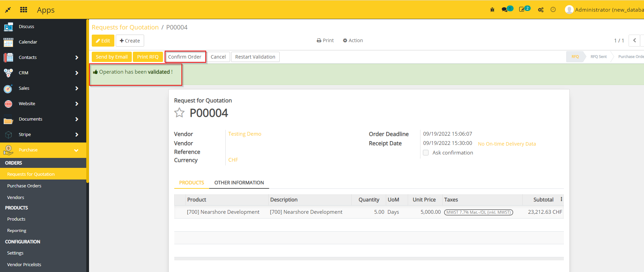Click the debug bug icon in top bar
The height and width of the screenshot is (272, 644).
(x=492, y=10)
